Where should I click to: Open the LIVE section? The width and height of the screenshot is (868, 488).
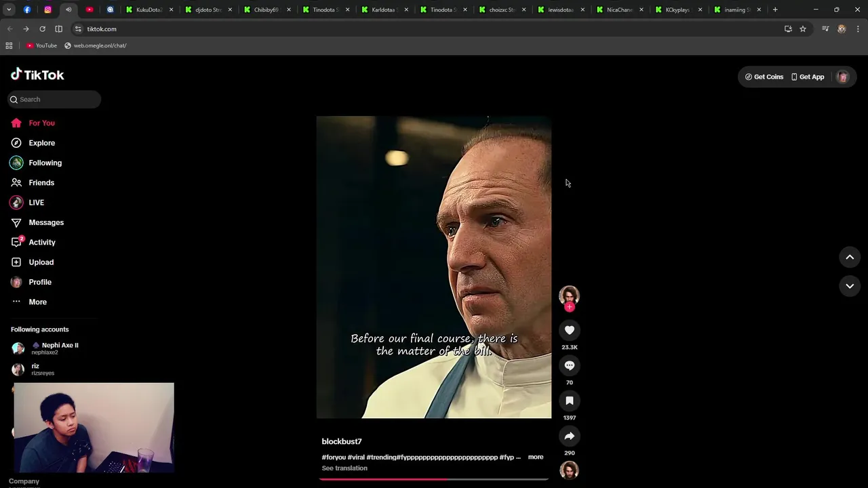point(27,203)
